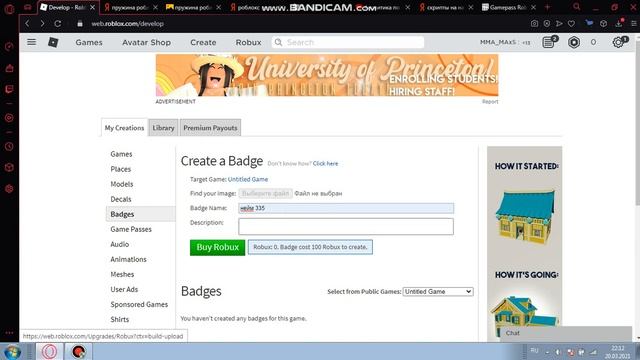Open Audio in creations sidebar
Screen dimensions: 640x360
(120, 244)
